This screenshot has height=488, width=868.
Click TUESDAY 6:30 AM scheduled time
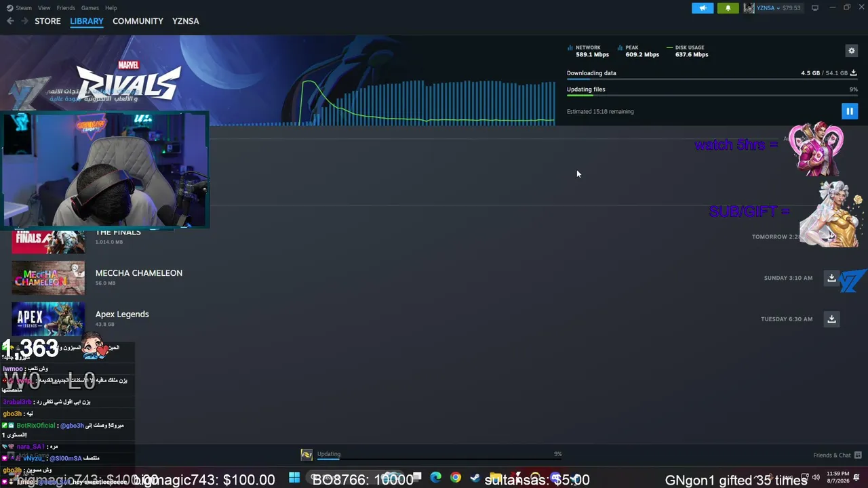(x=787, y=319)
